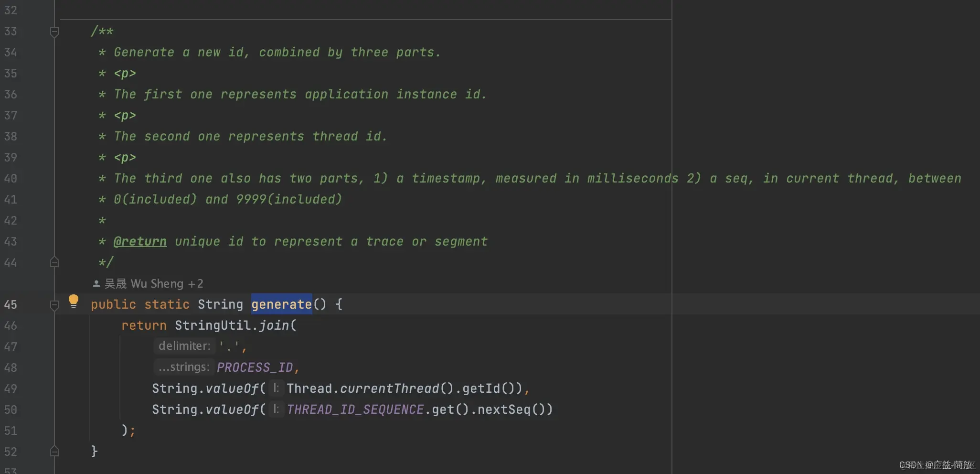Image resolution: width=980 pixels, height=474 pixels.
Task: Click the '.' delimiter character literal
Action: 229,346
